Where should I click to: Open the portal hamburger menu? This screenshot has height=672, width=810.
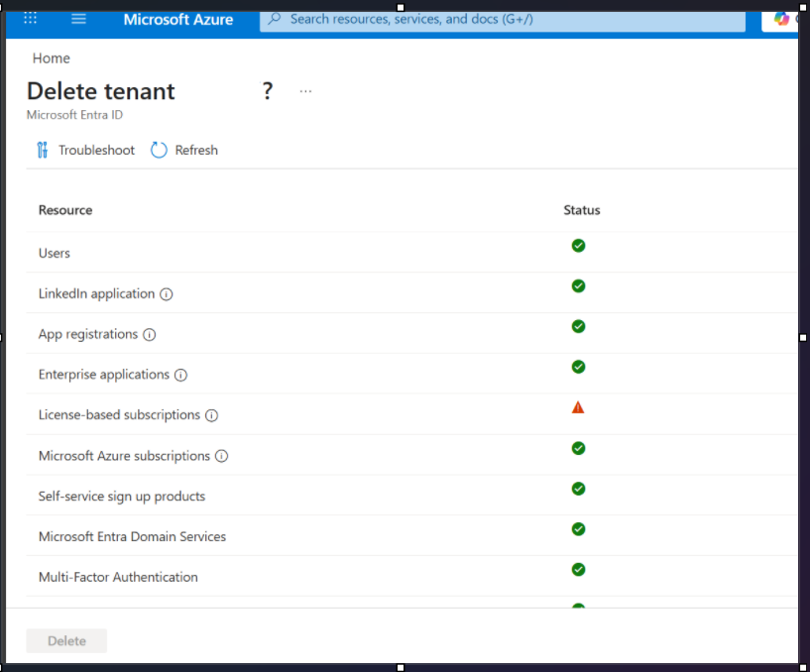(78, 19)
